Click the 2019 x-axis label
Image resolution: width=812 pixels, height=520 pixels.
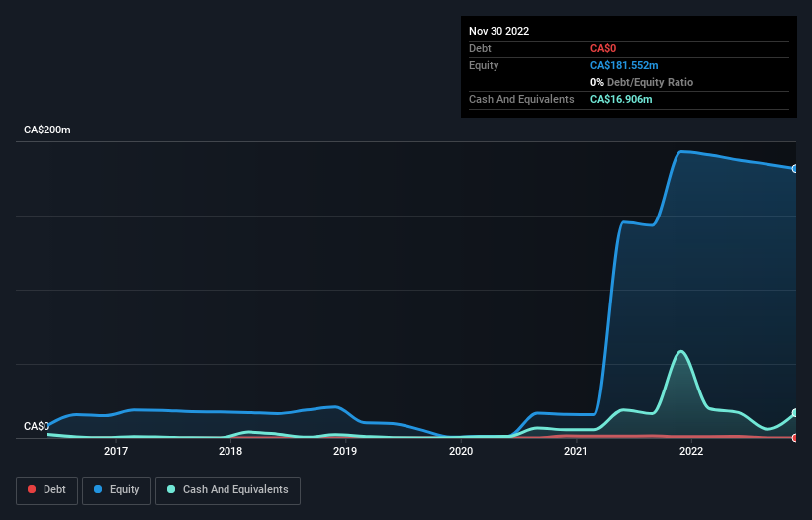(345, 451)
